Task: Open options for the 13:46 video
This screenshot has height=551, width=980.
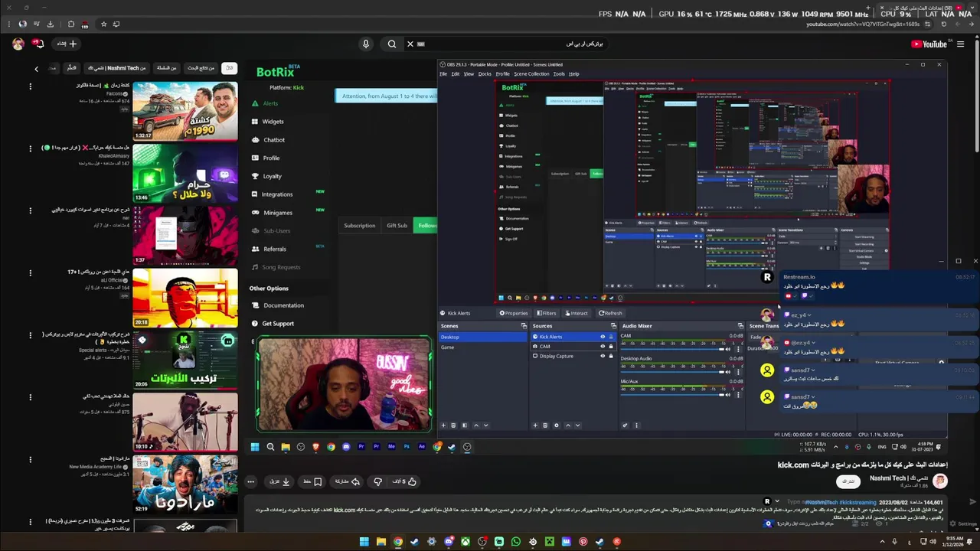Action: coord(31,148)
